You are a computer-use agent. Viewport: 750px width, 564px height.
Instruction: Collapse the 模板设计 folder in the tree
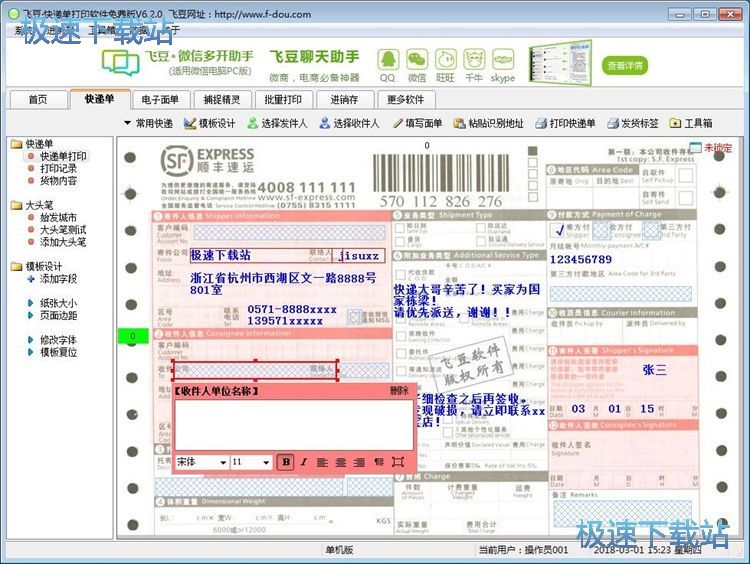pos(17,266)
